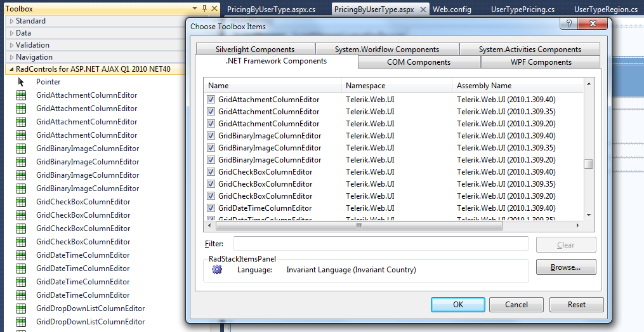Open the Web.config document tab

[x=452, y=10]
